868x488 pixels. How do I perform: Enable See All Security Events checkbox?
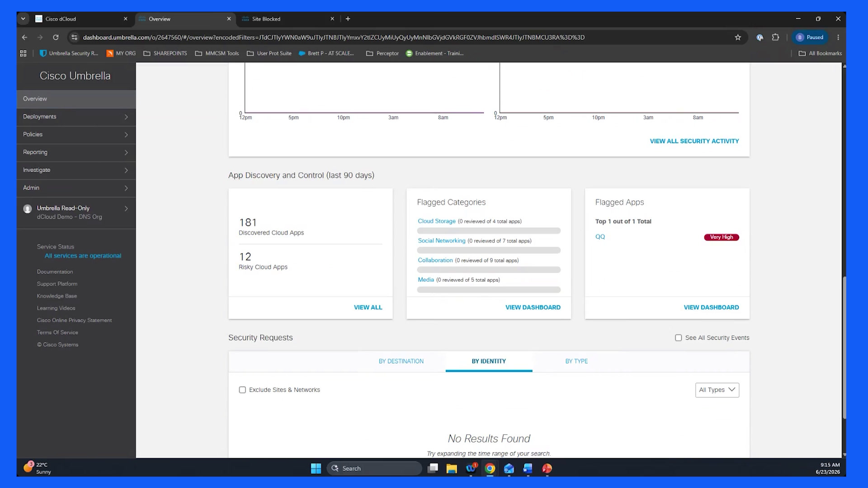tap(678, 338)
